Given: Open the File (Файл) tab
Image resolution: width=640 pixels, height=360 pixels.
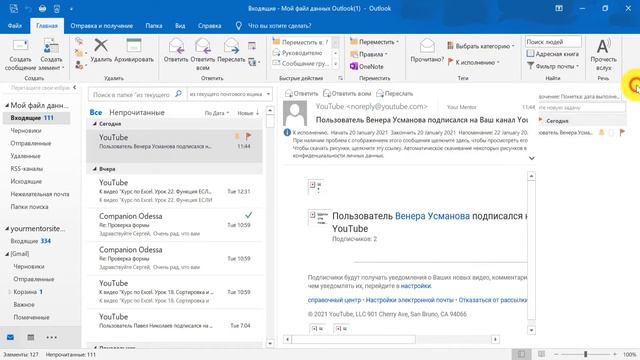Looking at the screenshot, I should point(15,25).
